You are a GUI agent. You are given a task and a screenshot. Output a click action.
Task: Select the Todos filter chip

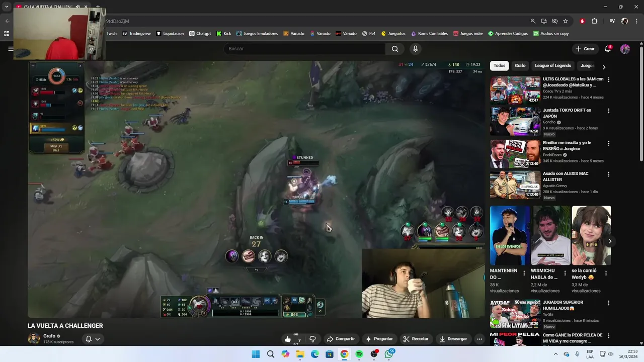(x=499, y=65)
